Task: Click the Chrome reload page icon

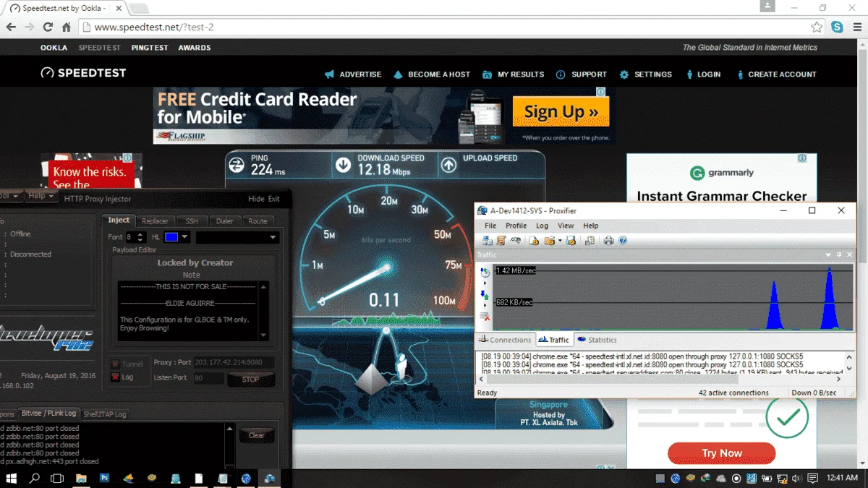Action: click(48, 27)
